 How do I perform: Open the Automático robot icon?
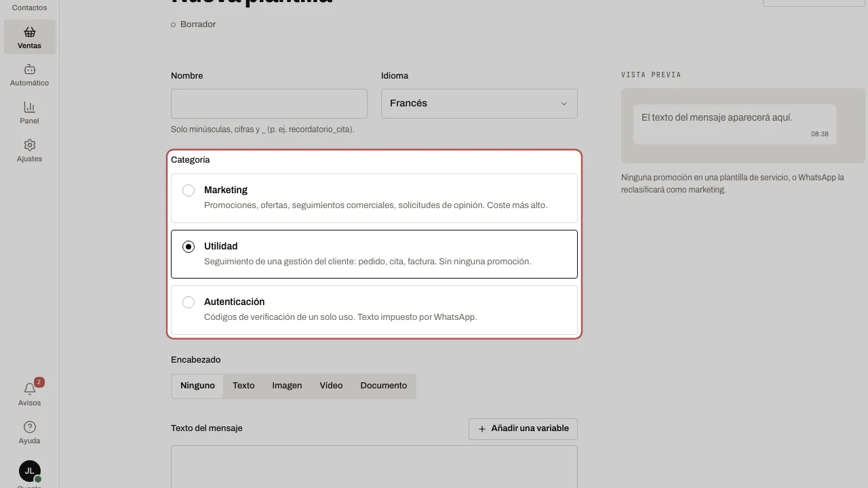29,69
